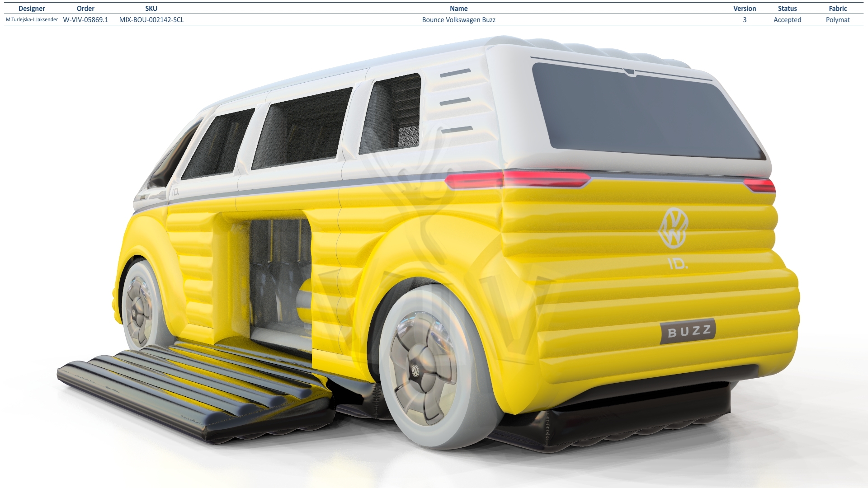Click the Version column header

[x=745, y=9]
